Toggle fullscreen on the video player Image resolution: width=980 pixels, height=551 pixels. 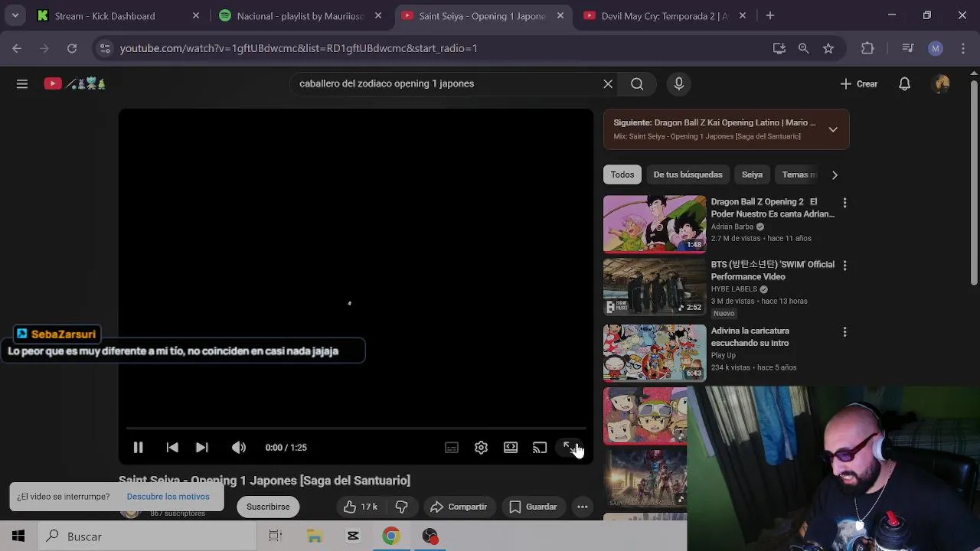click(569, 448)
